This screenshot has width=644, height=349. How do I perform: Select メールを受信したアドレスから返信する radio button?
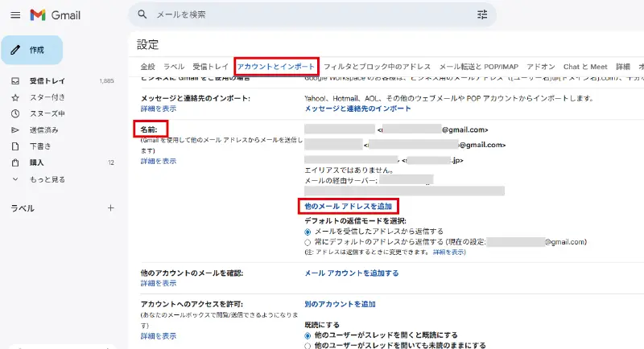pyautogui.click(x=308, y=231)
